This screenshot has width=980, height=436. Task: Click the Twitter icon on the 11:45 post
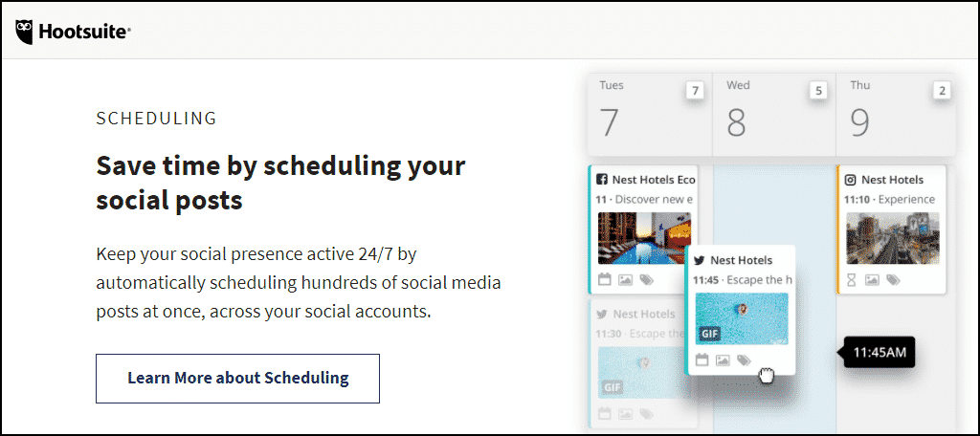pos(700,260)
